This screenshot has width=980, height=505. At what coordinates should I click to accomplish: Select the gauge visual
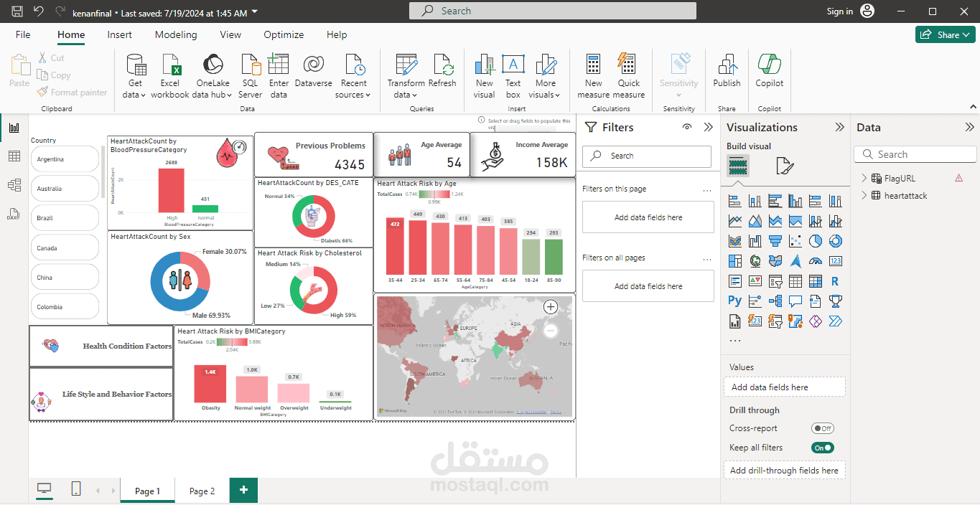tap(815, 261)
